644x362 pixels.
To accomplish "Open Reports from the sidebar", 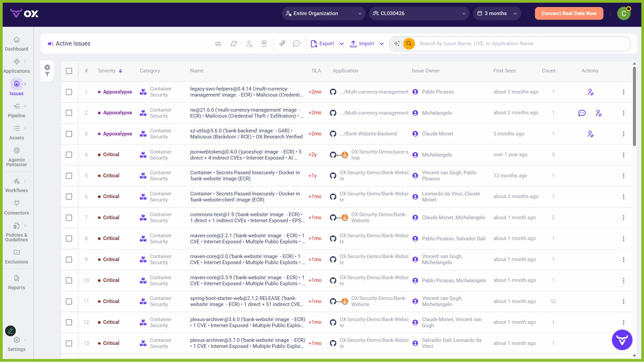I will (16, 282).
